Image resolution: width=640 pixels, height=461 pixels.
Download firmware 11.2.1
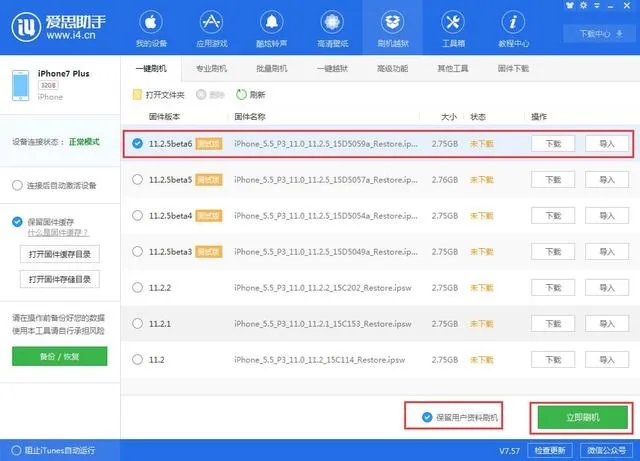pos(553,324)
